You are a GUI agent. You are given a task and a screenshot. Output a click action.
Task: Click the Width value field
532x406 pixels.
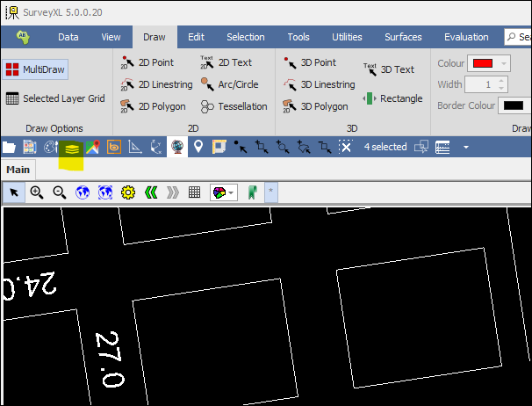click(478, 84)
